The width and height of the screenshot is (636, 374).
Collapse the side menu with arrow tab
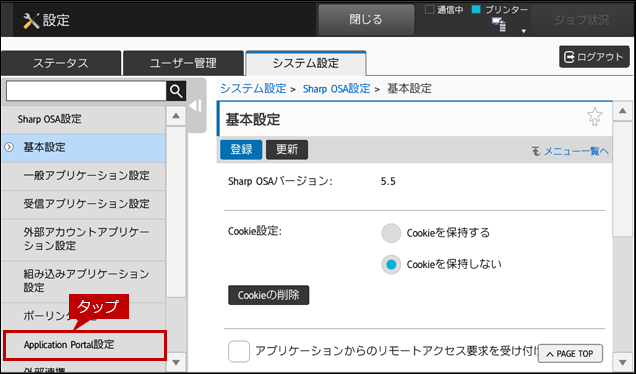tap(196, 106)
